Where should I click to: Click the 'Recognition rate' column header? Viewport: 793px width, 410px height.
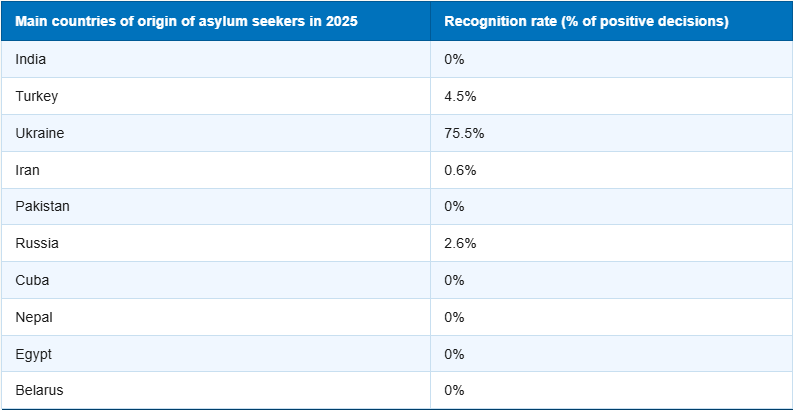586,21
